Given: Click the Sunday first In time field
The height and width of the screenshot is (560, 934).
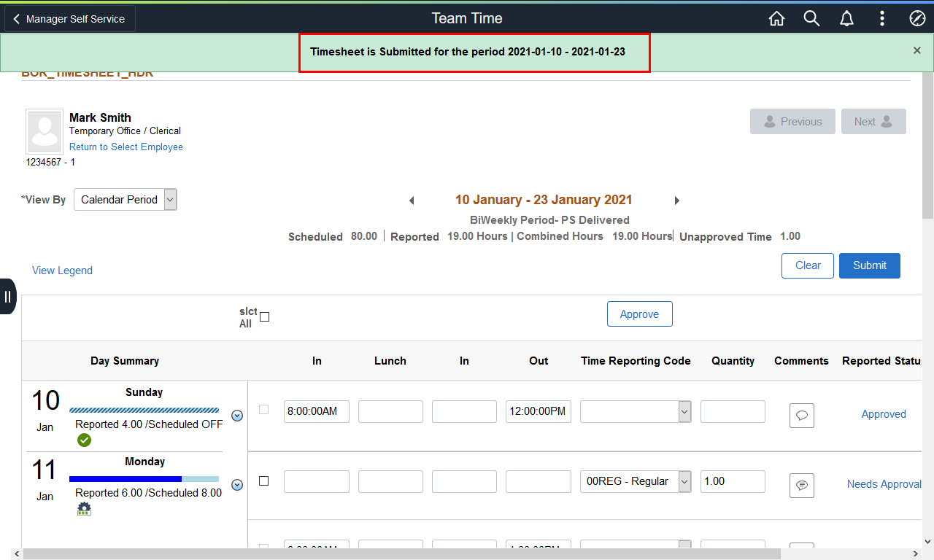Looking at the screenshot, I should [x=317, y=411].
